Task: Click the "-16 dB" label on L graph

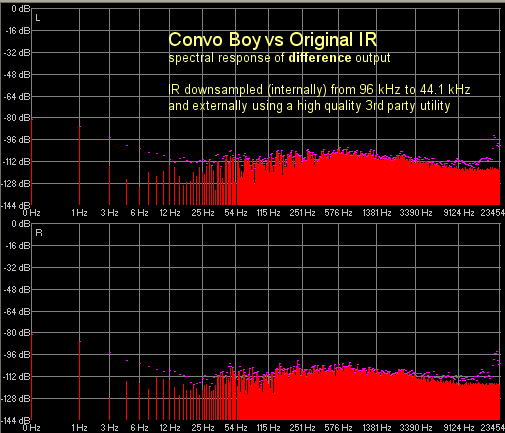Action: click(x=18, y=31)
